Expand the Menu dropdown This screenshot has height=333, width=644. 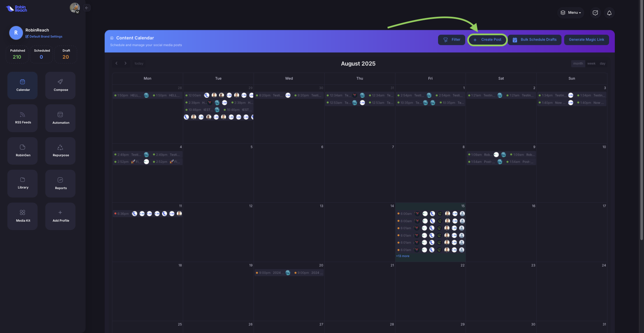pyautogui.click(x=571, y=13)
